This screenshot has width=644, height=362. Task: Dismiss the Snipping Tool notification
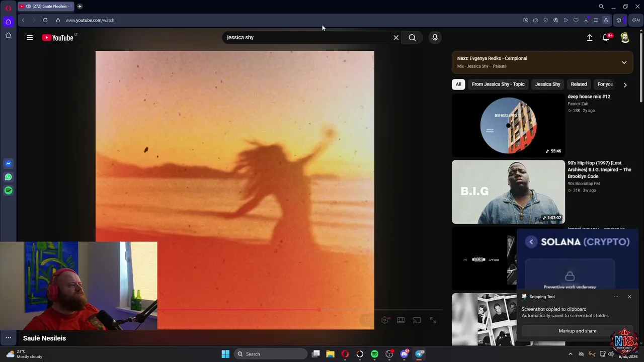point(629,297)
